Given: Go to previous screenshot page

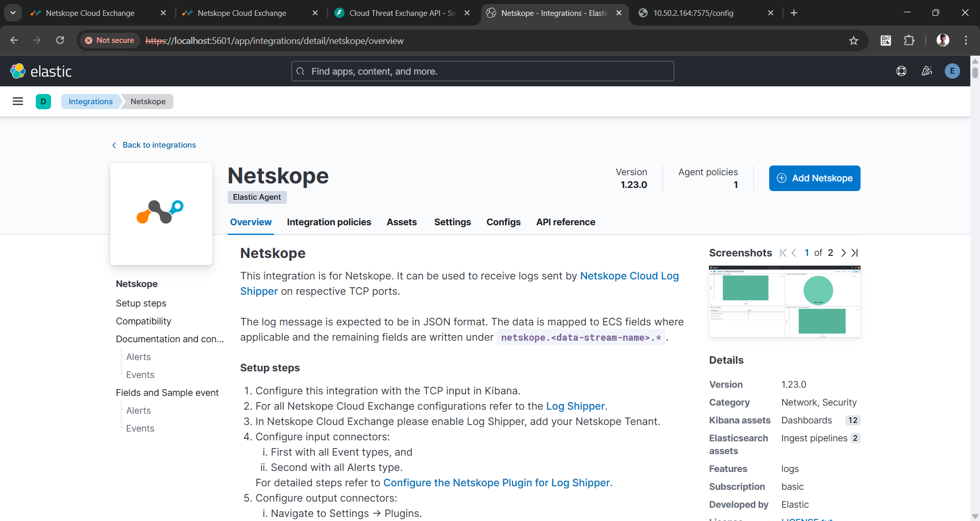Looking at the screenshot, I should pyautogui.click(x=794, y=253).
